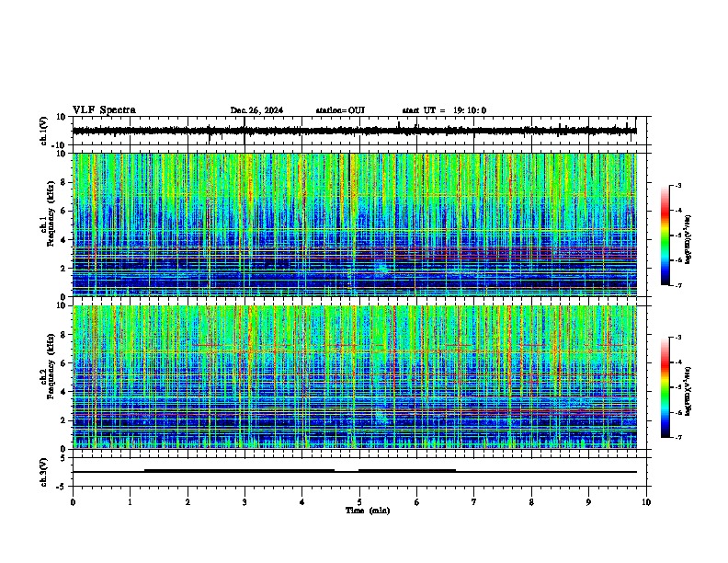Click the "Time (min)" axis label
The image size is (728, 563).
point(368,511)
